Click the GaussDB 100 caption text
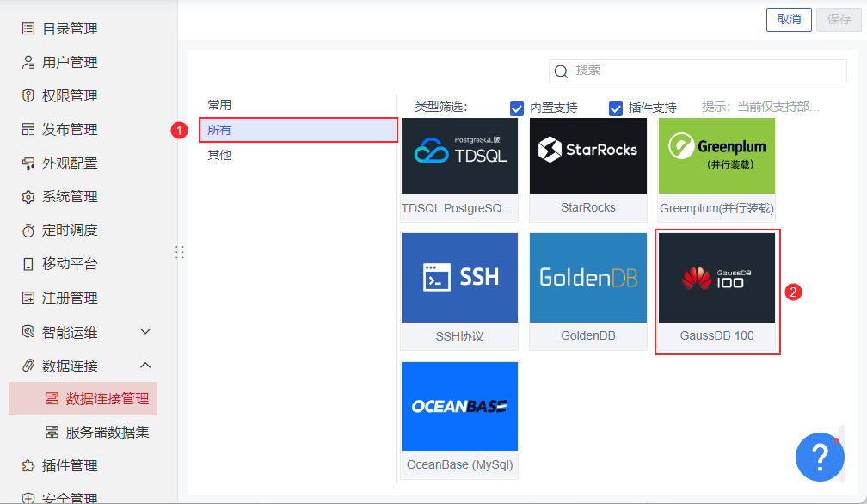 pos(716,336)
